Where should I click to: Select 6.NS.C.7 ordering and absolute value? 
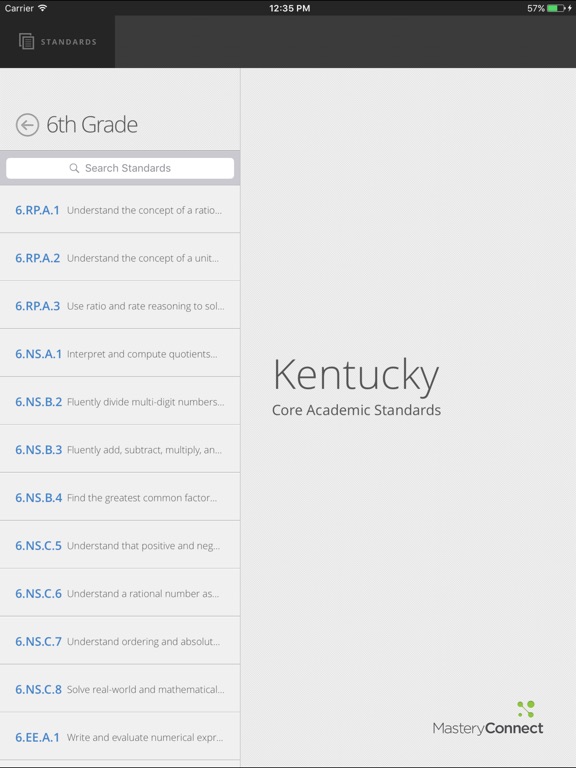pos(120,642)
